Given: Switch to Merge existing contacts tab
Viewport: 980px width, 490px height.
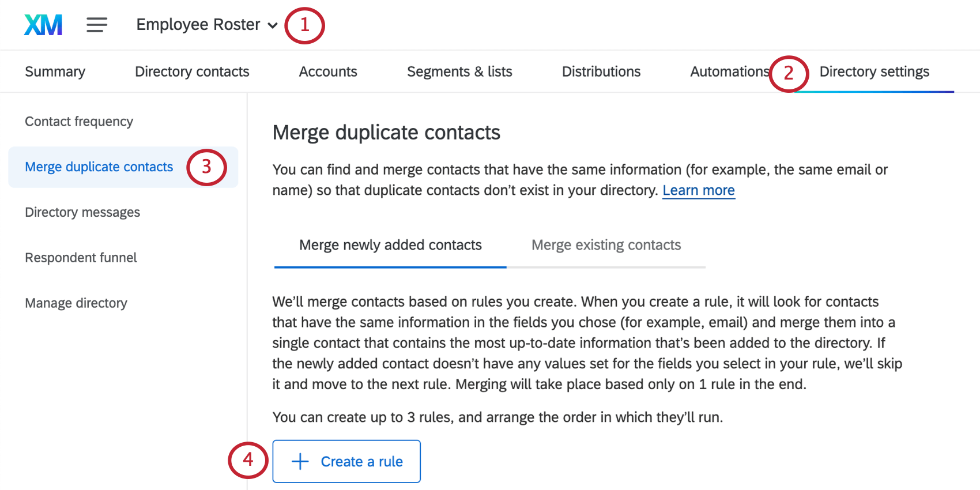Looking at the screenshot, I should pyautogui.click(x=605, y=244).
